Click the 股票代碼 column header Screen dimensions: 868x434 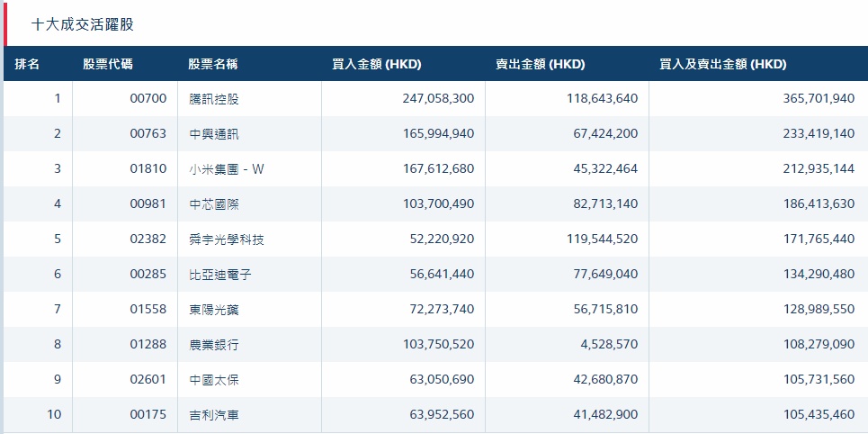coord(108,65)
